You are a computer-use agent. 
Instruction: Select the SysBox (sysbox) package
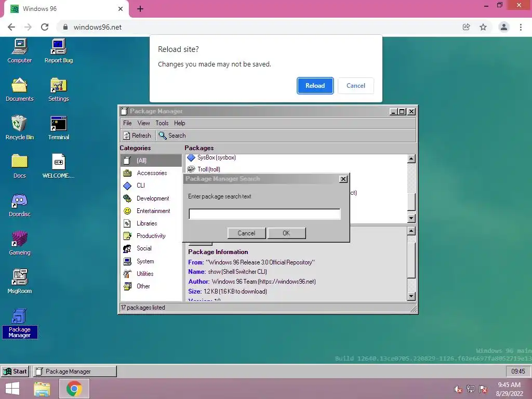[x=296, y=157]
